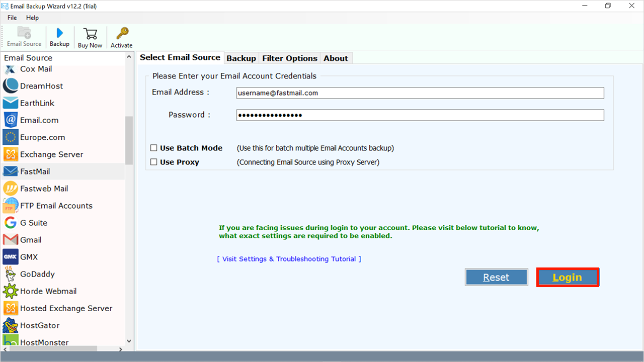The height and width of the screenshot is (362, 644).
Task: Switch to the Select Email Source tab
Action: tap(180, 57)
